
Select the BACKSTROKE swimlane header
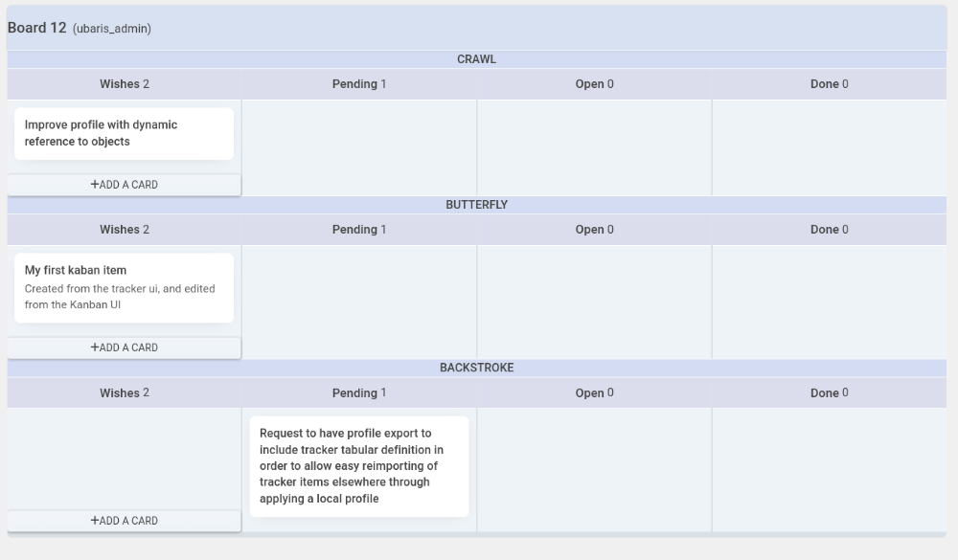pyautogui.click(x=476, y=368)
